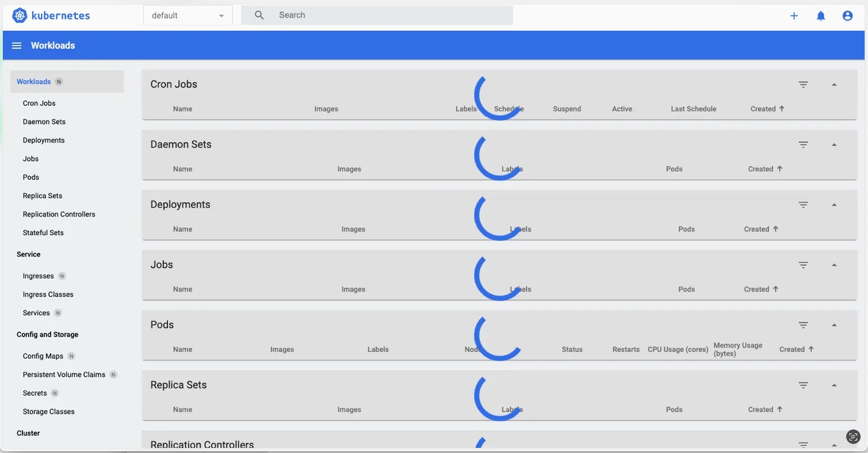The image size is (868, 453).
Task: Open Config Maps from sidebar
Action: point(43,356)
